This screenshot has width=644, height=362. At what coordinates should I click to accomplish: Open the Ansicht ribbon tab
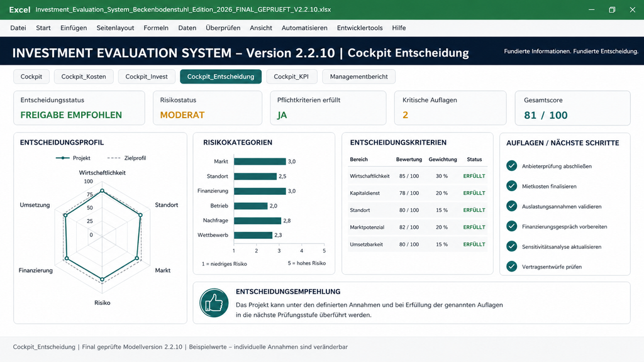pos(261,28)
